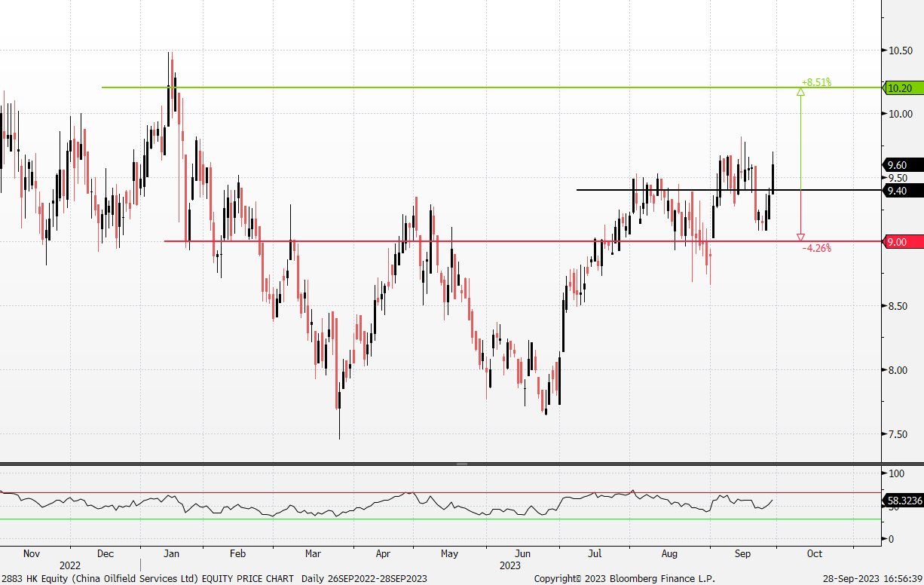This screenshot has height=585, width=924.
Task: Click the Sep label on time axis
Action: click(742, 554)
